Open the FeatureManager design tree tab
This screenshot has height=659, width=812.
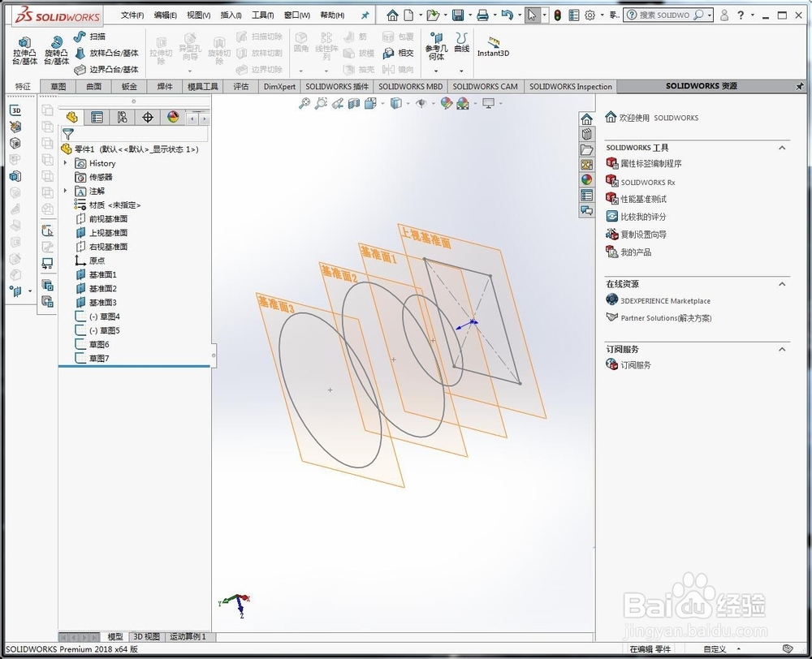(71, 118)
